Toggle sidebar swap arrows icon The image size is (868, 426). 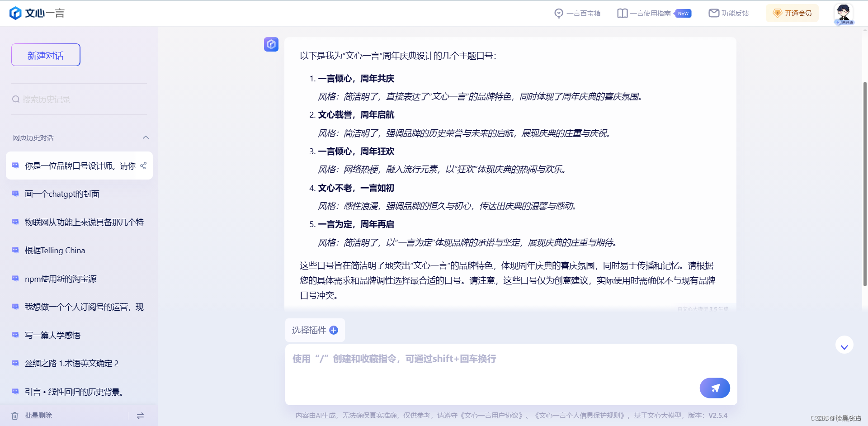tap(140, 416)
